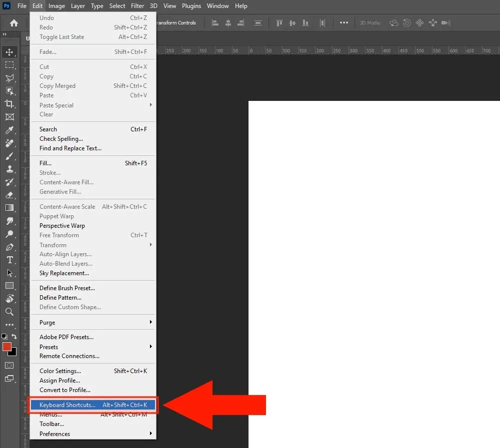The width and height of the screenshot is (500, 448).
Task: Select the Path Selection tool
Action: (9, 273)
